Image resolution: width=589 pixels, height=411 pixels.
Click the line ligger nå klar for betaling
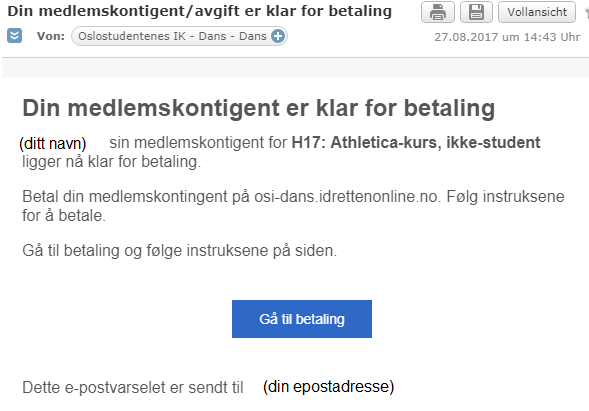(x=112, y=162)
